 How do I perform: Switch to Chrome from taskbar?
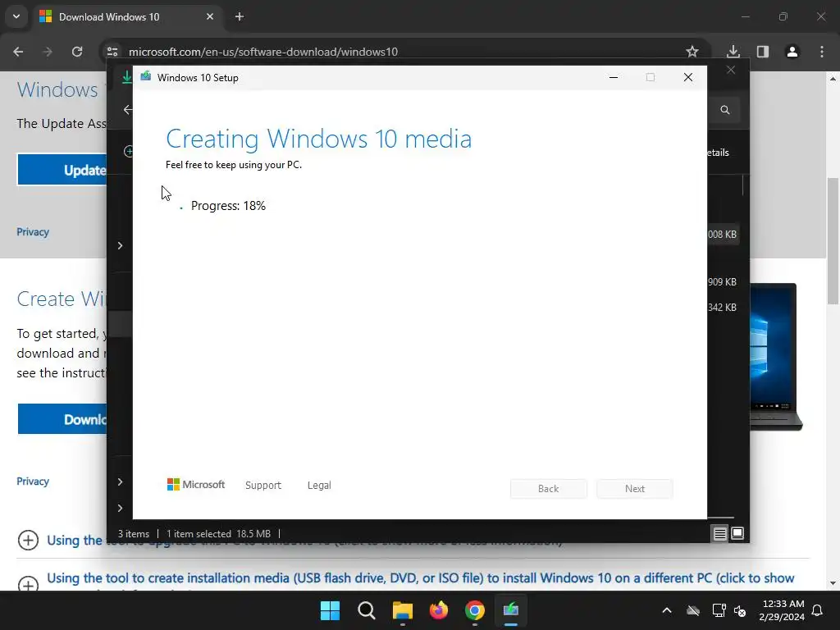click(475, 610)
